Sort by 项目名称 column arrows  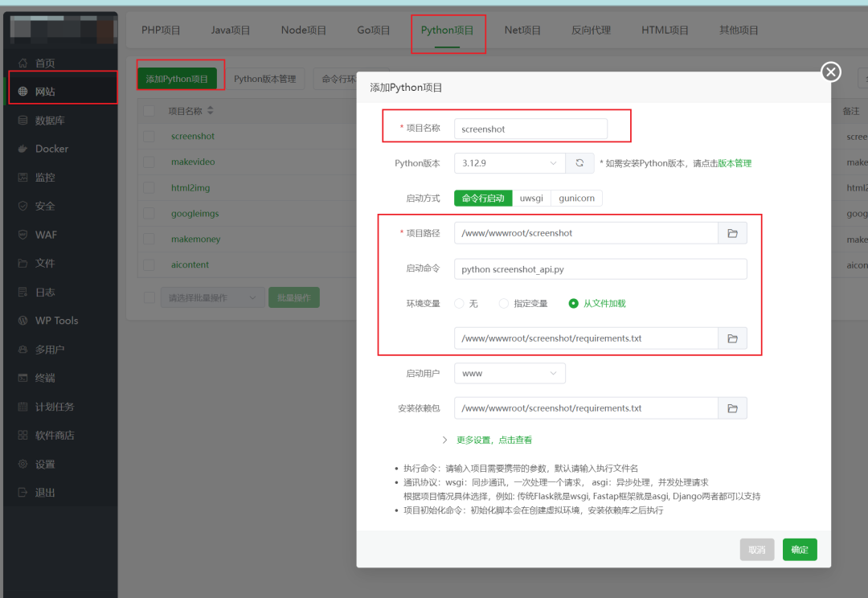211,111
